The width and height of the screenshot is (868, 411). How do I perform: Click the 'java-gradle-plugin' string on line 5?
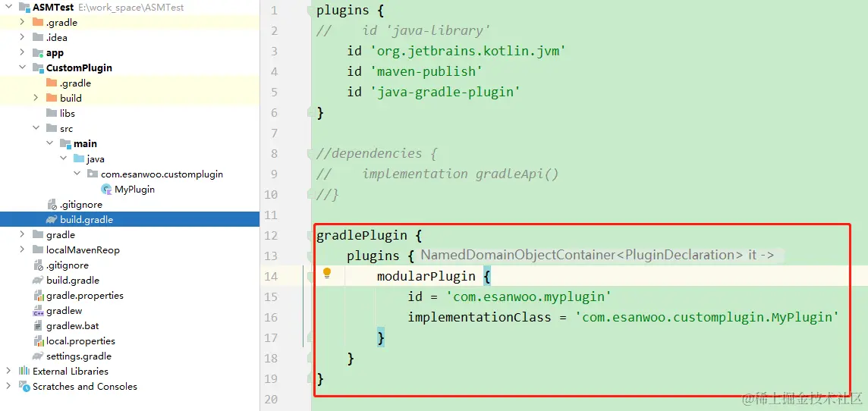[x=445, y=93]
